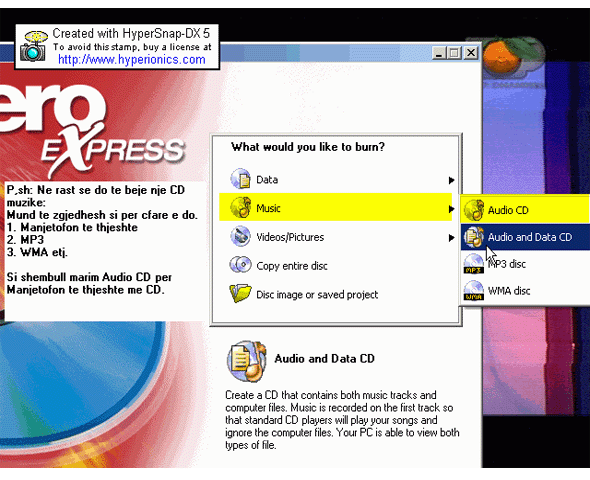Screen dimensions: 590x480
Task: Maximize the Nero Express window
Action: [x=454, y=53]
